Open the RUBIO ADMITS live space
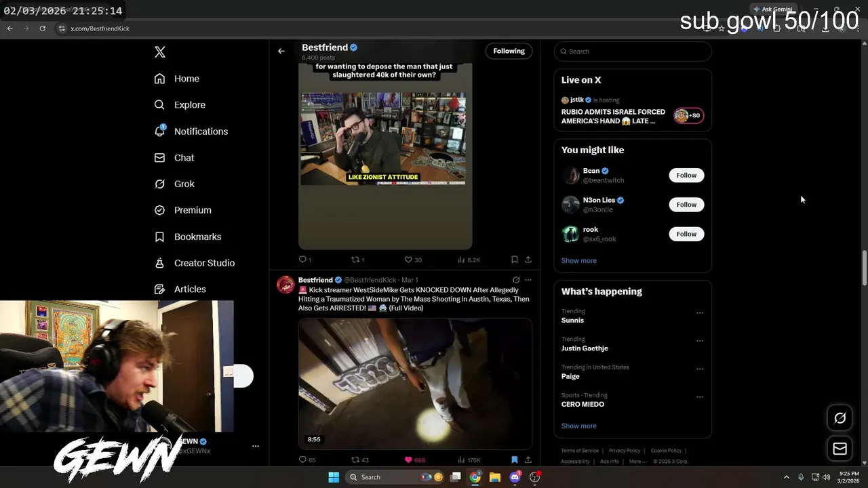 [x=613, y=117]
